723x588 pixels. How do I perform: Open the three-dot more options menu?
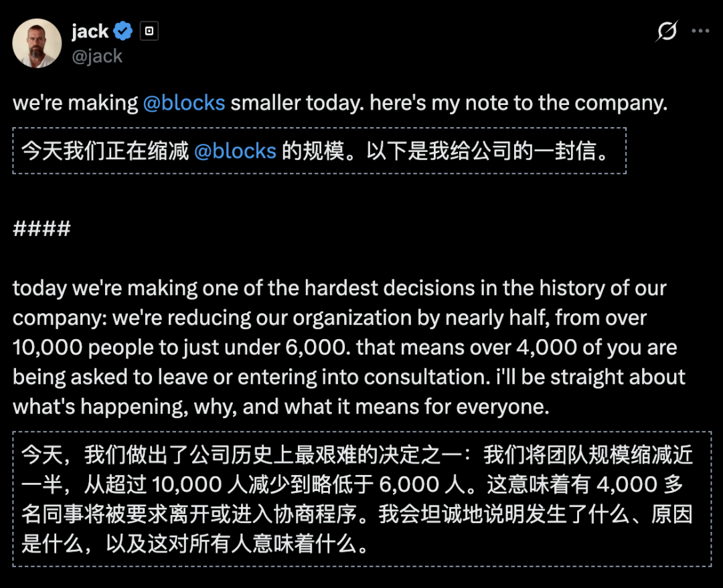click(x=700, y=31)
